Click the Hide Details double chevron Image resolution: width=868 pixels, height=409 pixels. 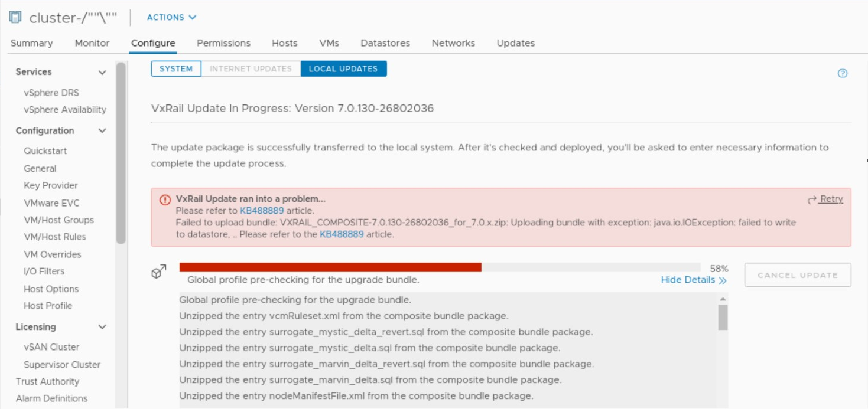pos(723,280)
